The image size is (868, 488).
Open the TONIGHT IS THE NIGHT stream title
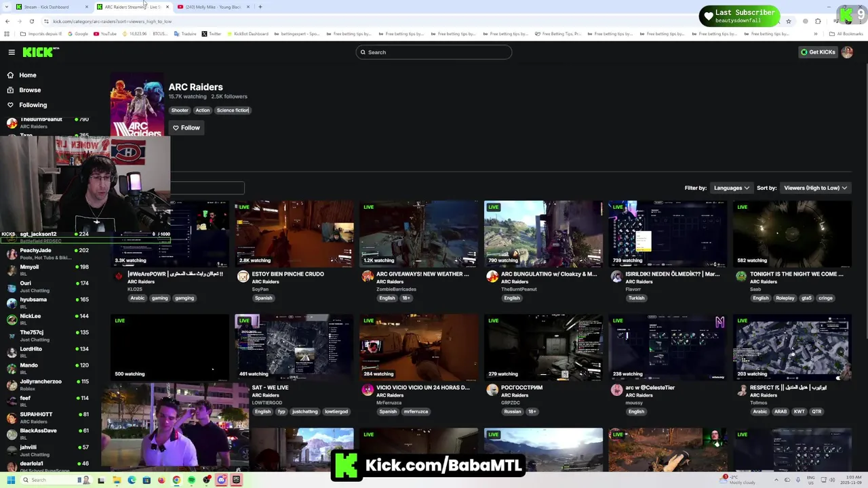tap(797, 274)
